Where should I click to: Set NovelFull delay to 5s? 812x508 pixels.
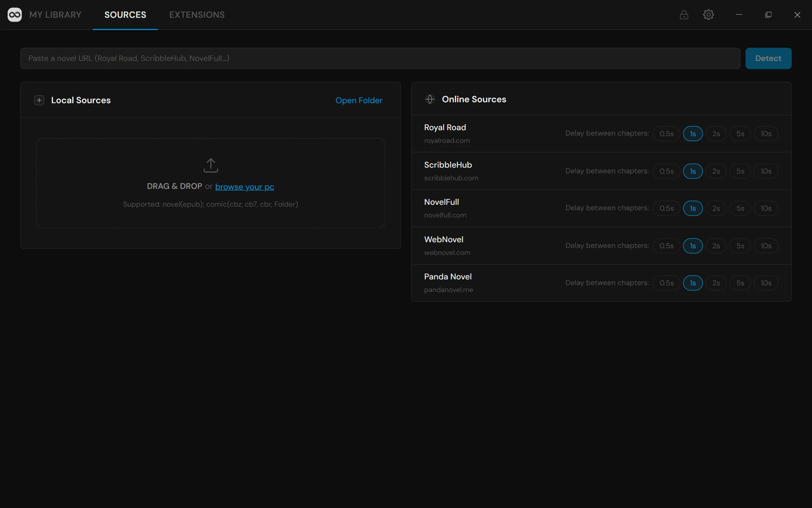[x=740, y=208]
